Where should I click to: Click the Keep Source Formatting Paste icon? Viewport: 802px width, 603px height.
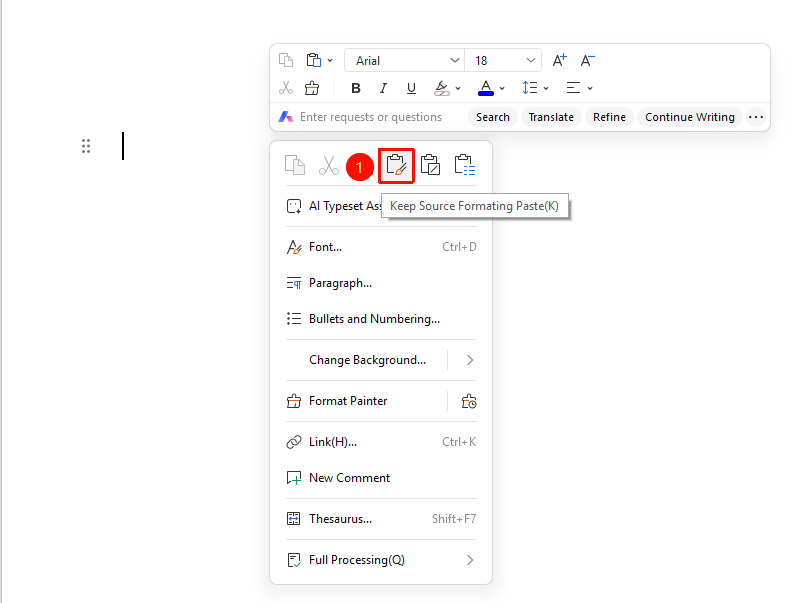[x=396, y=165]
